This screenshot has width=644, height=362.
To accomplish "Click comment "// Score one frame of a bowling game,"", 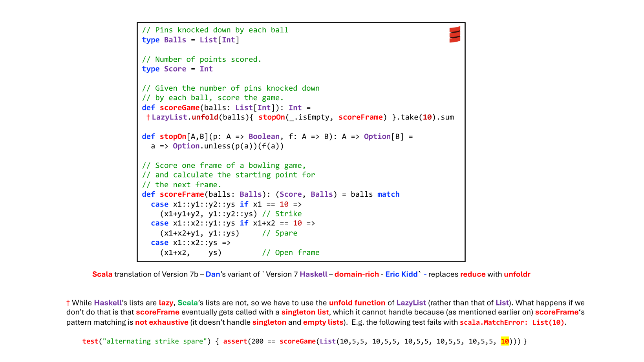I will (224, 165).
